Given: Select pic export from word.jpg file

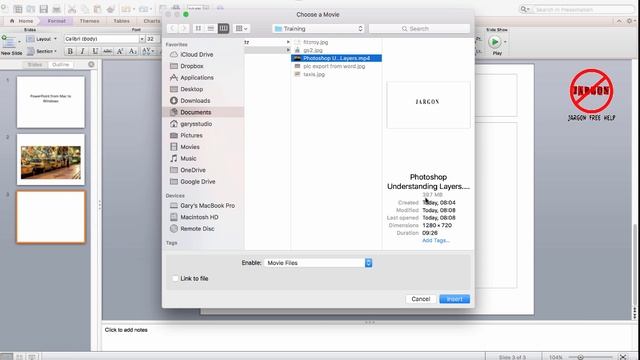Looking at the screenshot, I should [334, 66].
